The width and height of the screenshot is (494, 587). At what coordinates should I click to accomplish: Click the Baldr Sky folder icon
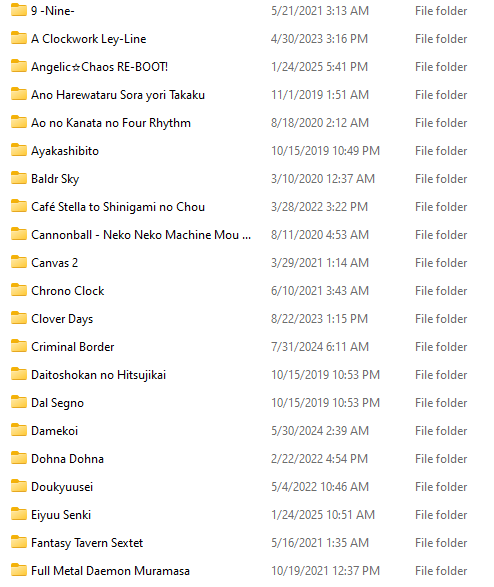[19, 178]
